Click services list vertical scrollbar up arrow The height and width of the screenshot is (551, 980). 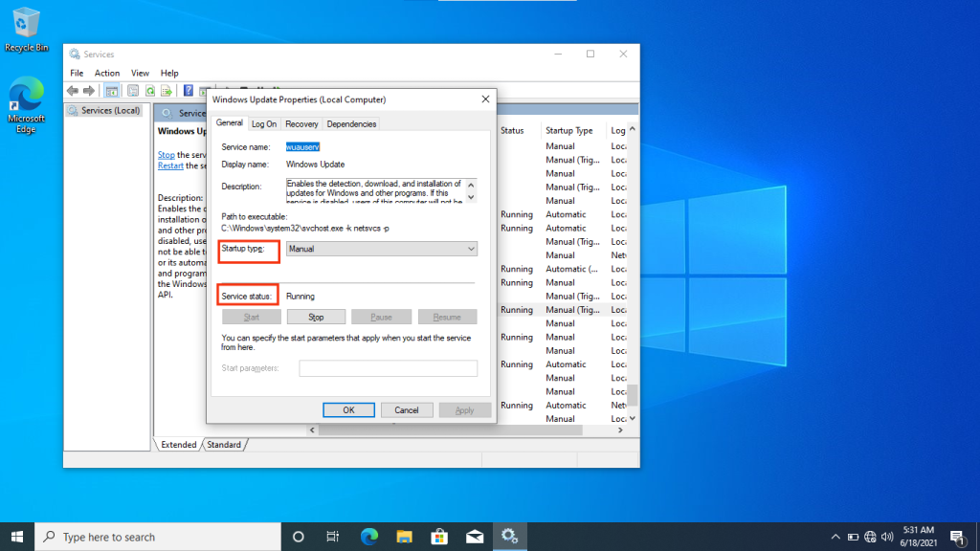tap(633, 129)
